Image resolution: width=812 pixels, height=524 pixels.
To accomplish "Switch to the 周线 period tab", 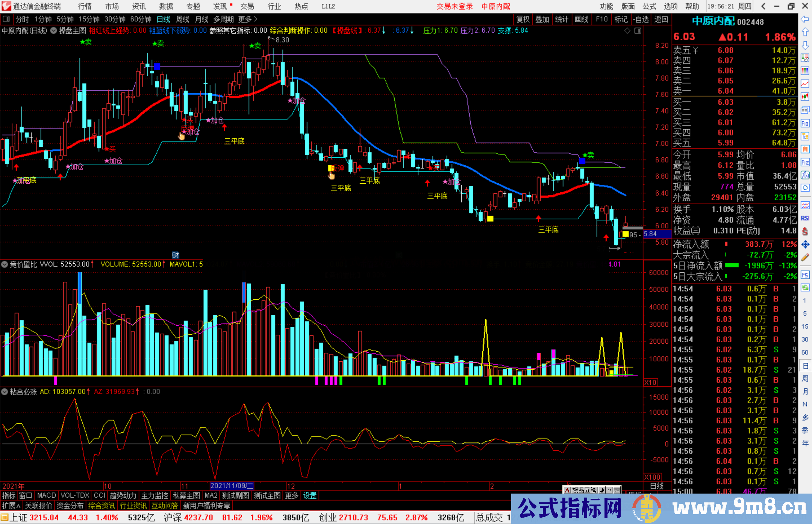I will click(x=183, y=19).
